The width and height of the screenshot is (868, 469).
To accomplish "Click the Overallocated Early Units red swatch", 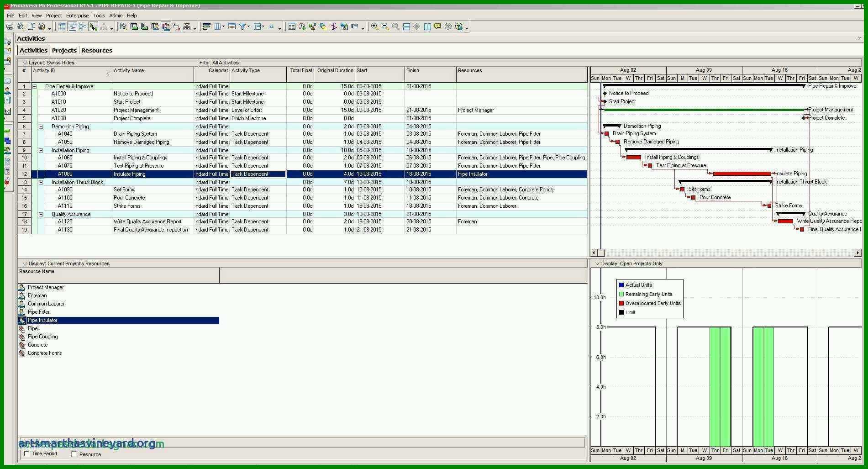I will pyautogui.click(x=621, y=303).
